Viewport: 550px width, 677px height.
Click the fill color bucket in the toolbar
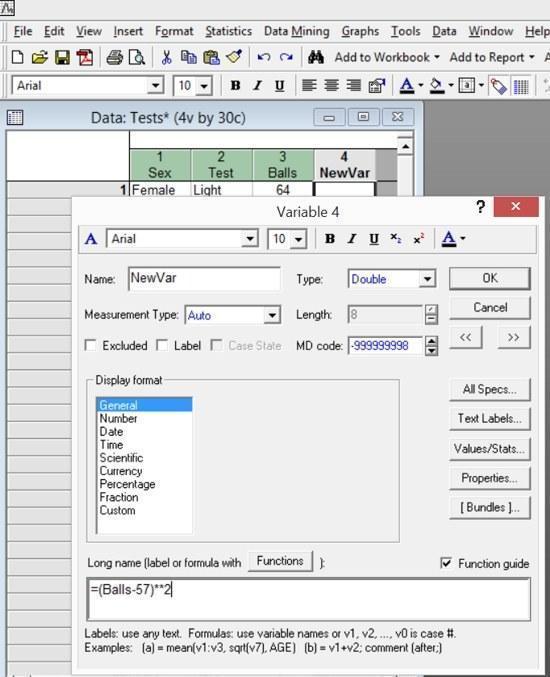click(x=437, y=85)
